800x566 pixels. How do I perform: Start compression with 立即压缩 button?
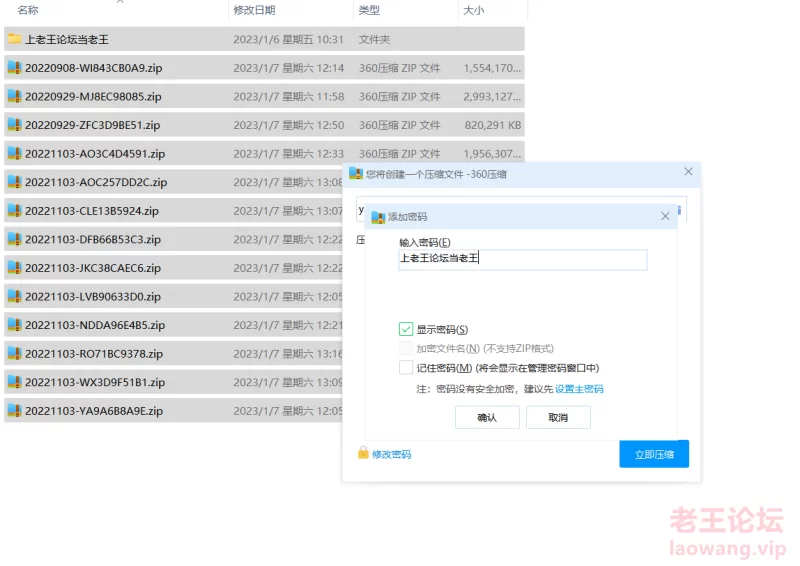click(x=654, y=454)
